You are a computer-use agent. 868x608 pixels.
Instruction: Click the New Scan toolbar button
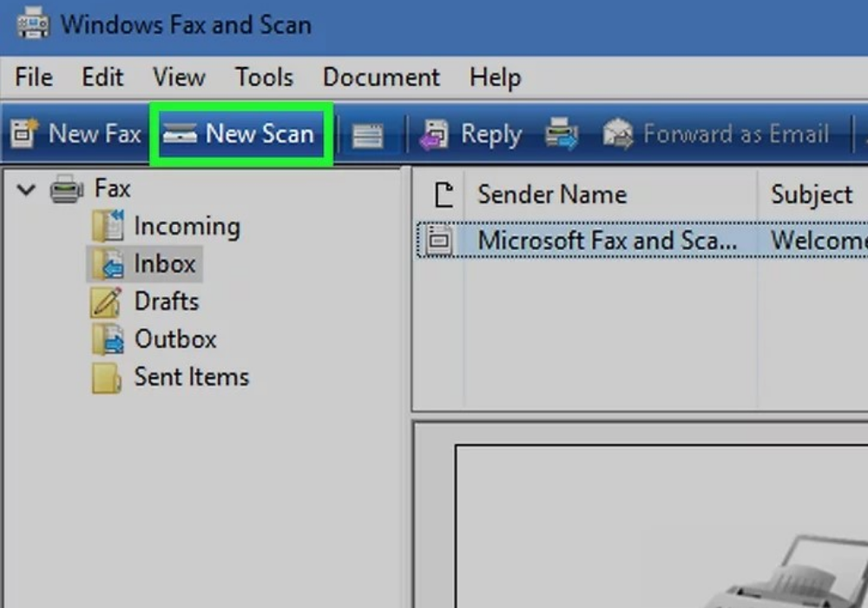(240, 134)
